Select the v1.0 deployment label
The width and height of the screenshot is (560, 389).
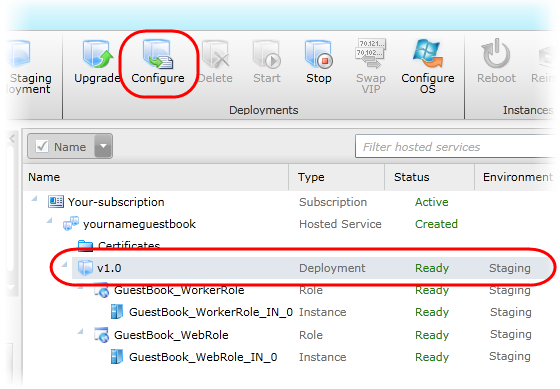pos(109,268)
